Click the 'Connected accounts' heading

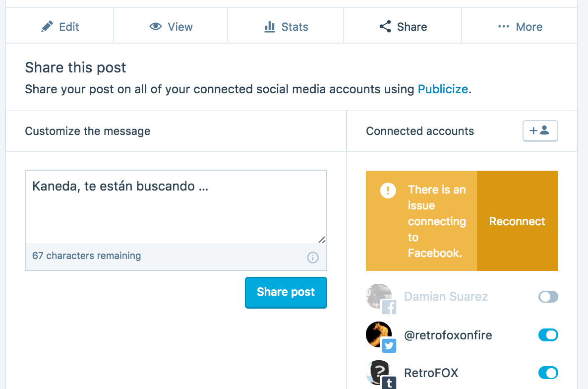pos(419,131)
